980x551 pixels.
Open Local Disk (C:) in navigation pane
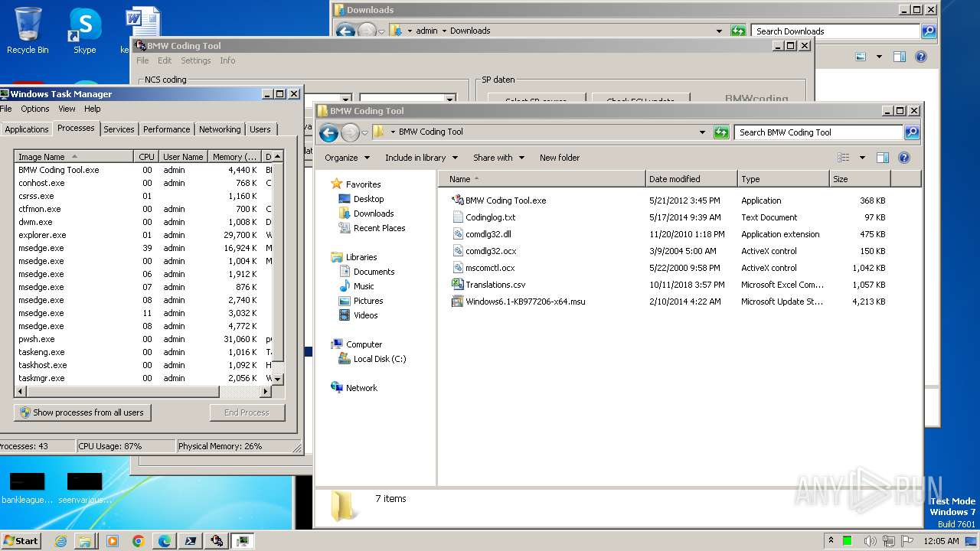click(x=380, y=359)
